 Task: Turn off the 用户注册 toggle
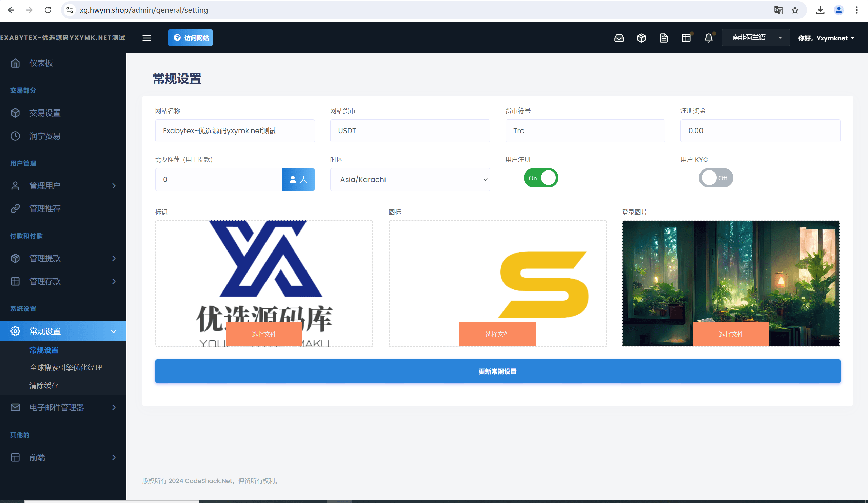(541, 178)
